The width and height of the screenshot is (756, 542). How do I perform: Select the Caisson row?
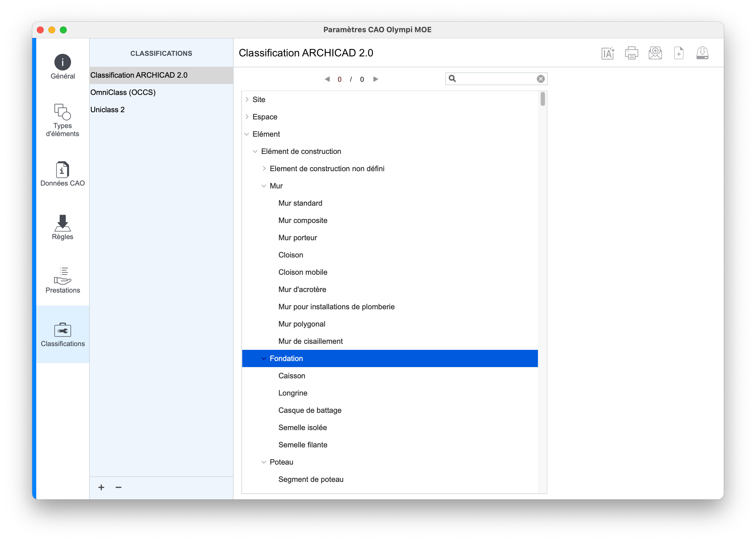point(390,376)
